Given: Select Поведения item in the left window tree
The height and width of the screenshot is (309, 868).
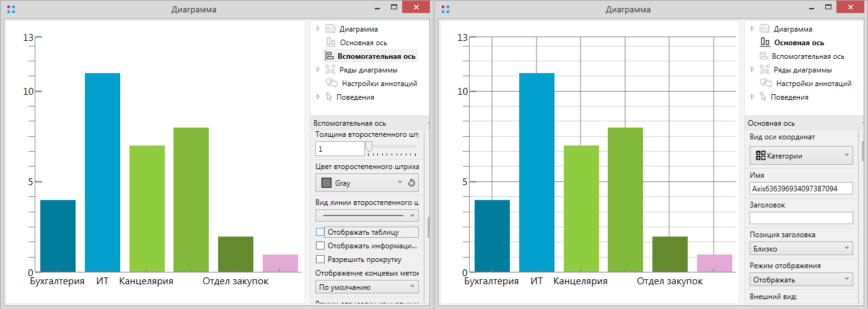Looking at the screenshot, I should tap(355, 97).
